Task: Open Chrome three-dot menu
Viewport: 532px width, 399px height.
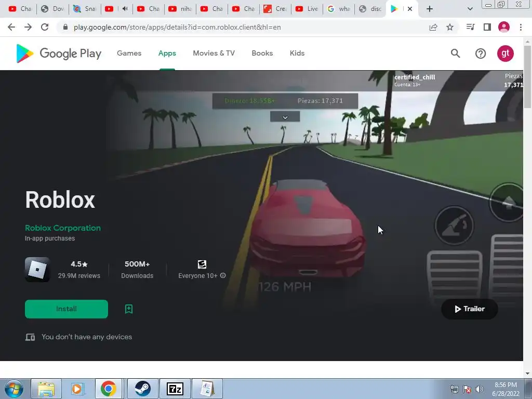Action: [x=521, y=27]
